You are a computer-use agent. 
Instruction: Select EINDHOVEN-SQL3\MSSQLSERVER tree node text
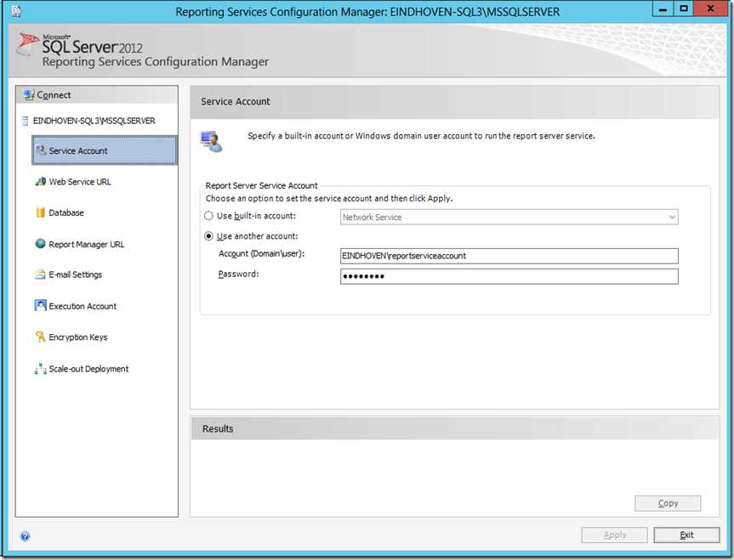(x=94, y=121)
